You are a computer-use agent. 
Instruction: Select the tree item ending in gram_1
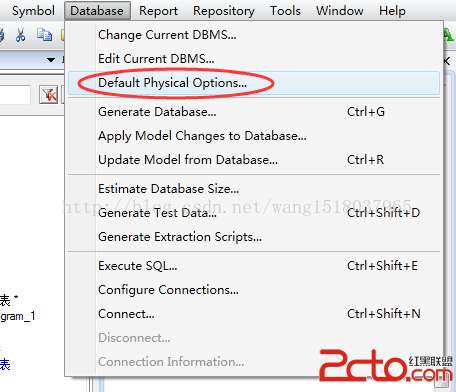click(17, 316)
